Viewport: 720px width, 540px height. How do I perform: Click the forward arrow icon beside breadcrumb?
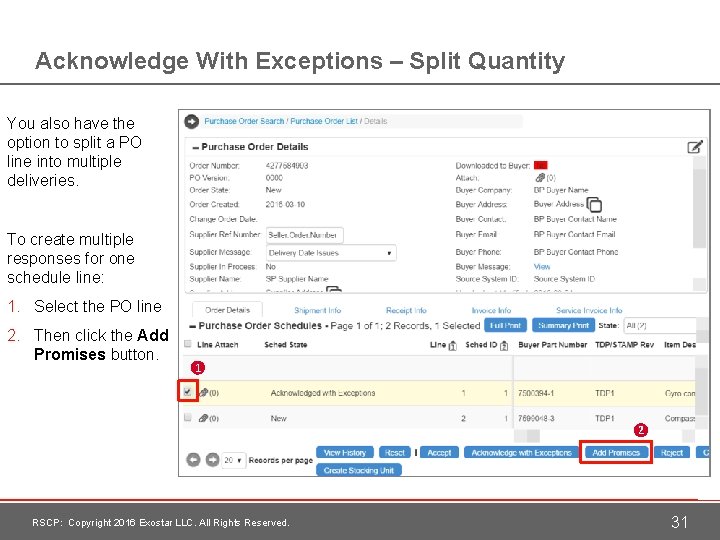pyautogui.click(x=191, y=121)
